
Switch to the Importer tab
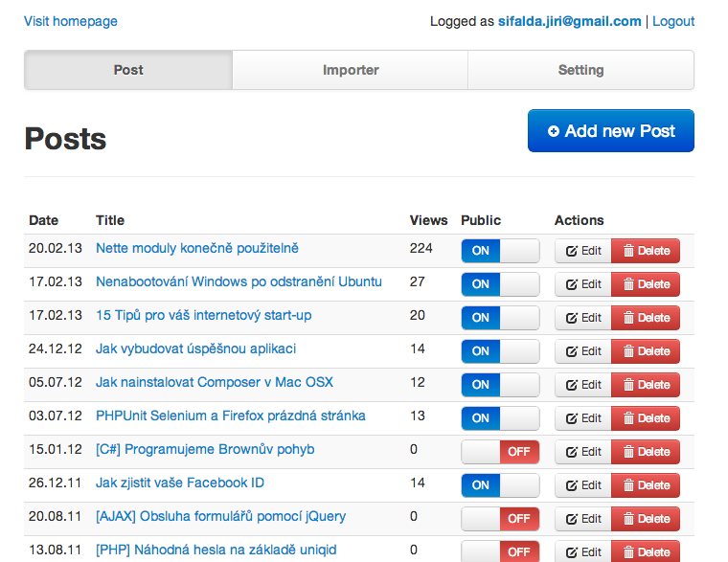coord(351,70)
